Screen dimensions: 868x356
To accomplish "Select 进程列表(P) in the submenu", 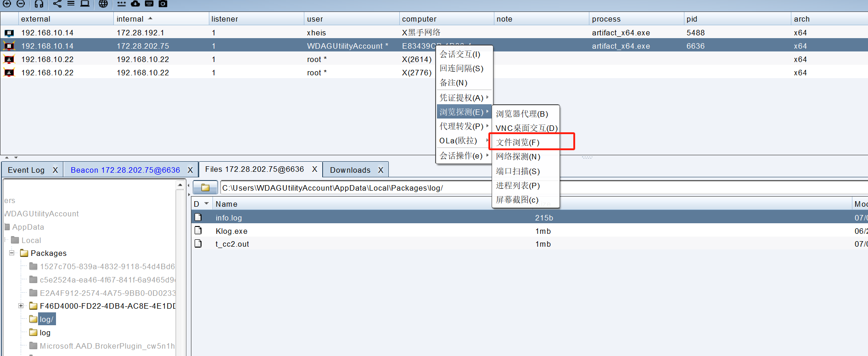I will click(x=526, y=185).
